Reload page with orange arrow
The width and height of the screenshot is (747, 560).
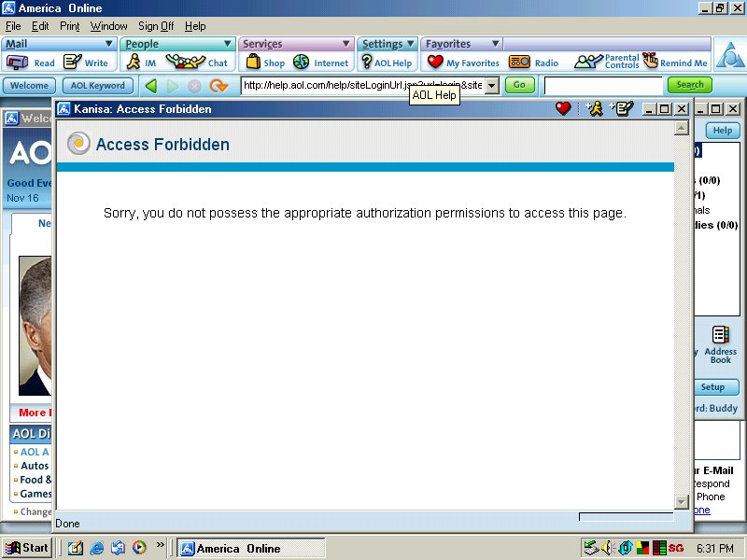tap(218, 86)
